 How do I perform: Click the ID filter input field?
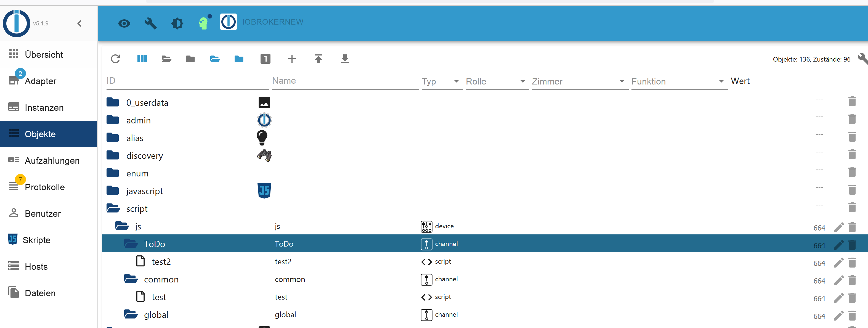(187, 81)
